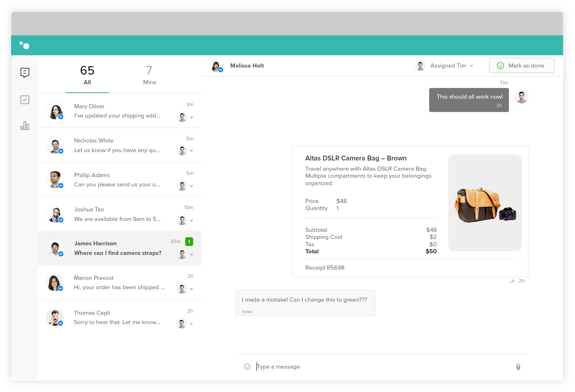Click the app logo in teal header
This screenshot has width=575, height=392.
[24, 45]
